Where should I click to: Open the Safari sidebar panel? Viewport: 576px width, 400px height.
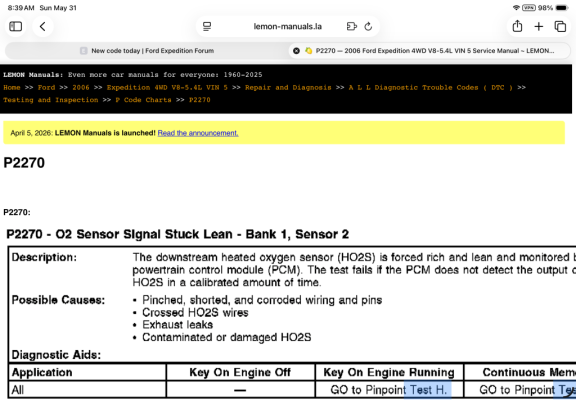15,26
